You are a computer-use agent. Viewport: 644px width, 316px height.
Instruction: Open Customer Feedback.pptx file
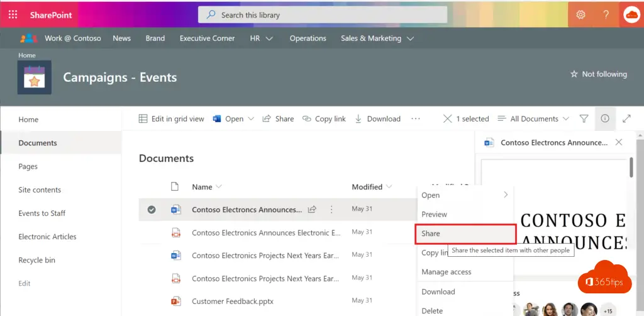[233, 301]
